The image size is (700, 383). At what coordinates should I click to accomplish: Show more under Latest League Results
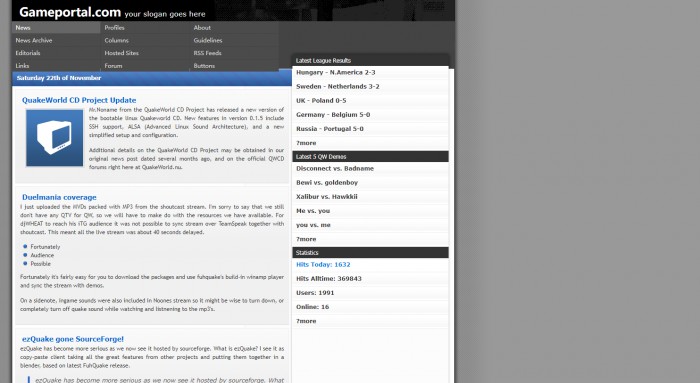(306, 143)
